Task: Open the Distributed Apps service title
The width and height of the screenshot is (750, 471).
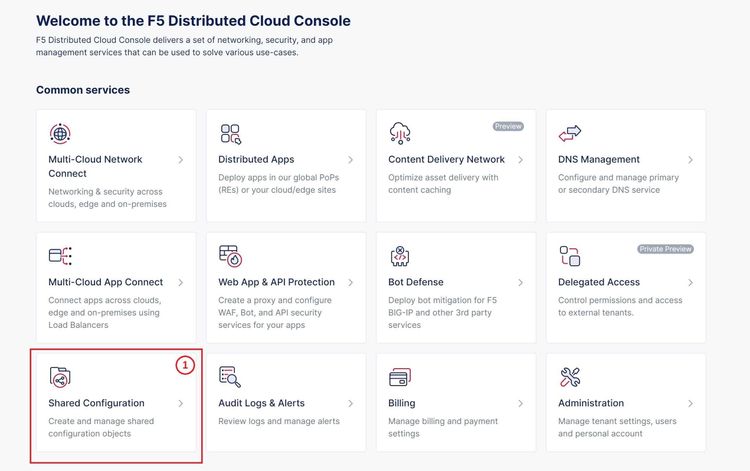Action: click(x=256, y=160)
